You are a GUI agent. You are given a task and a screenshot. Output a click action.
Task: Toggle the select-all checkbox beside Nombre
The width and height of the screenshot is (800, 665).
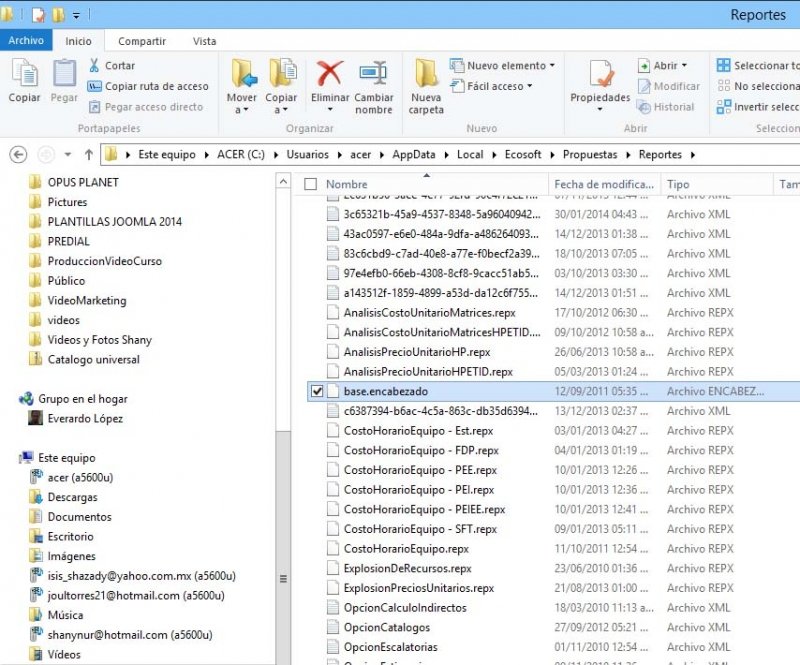[310, 184]
